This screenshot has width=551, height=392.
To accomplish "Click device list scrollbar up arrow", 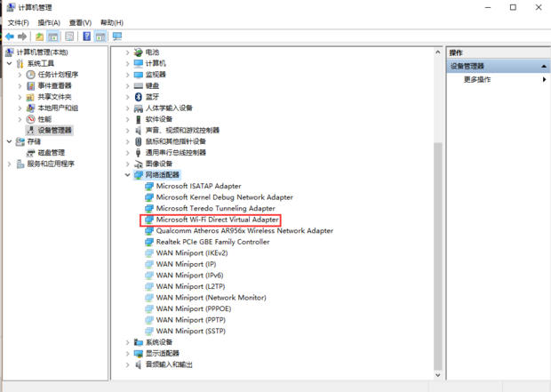I will pyautogui.click(x=438, y=52).
